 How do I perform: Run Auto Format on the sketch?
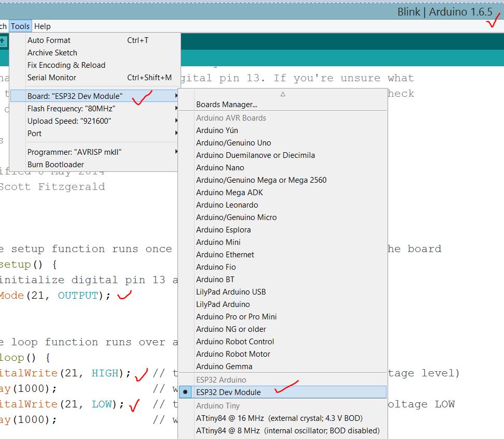point(49,40)
